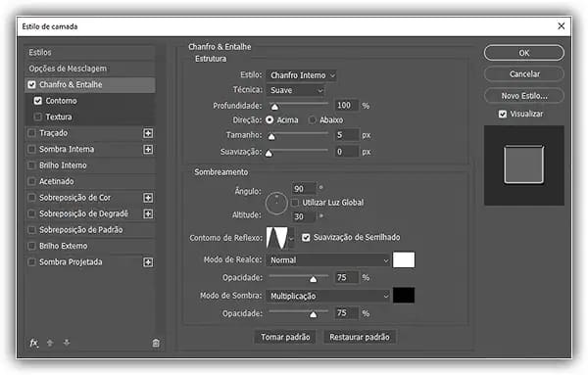Enable the Sombra Projetada checkbox
588x375 pixels.
(32, 261)
